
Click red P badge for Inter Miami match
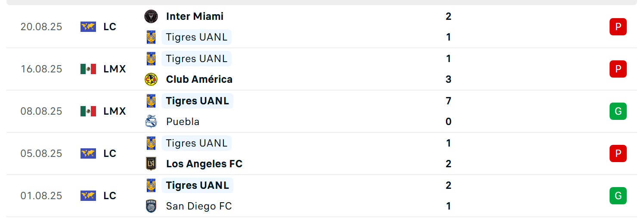[x=618, y=27]
